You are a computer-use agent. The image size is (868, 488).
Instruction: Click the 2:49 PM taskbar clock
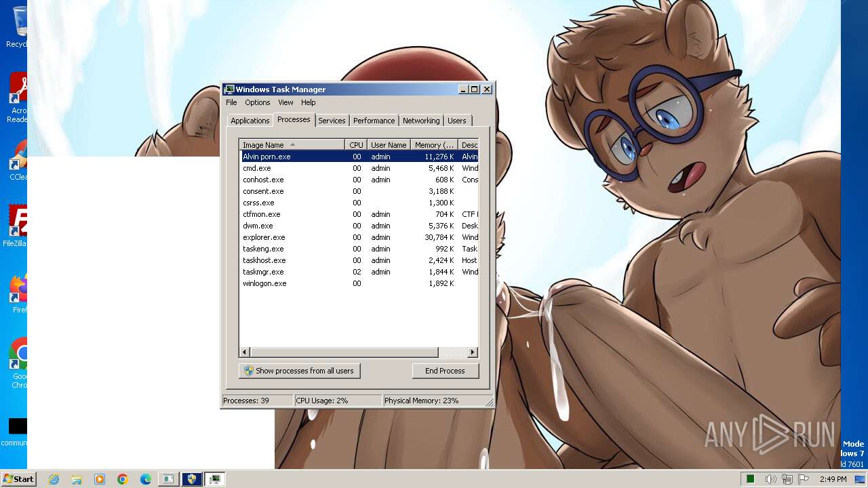[x=833, y=479]
